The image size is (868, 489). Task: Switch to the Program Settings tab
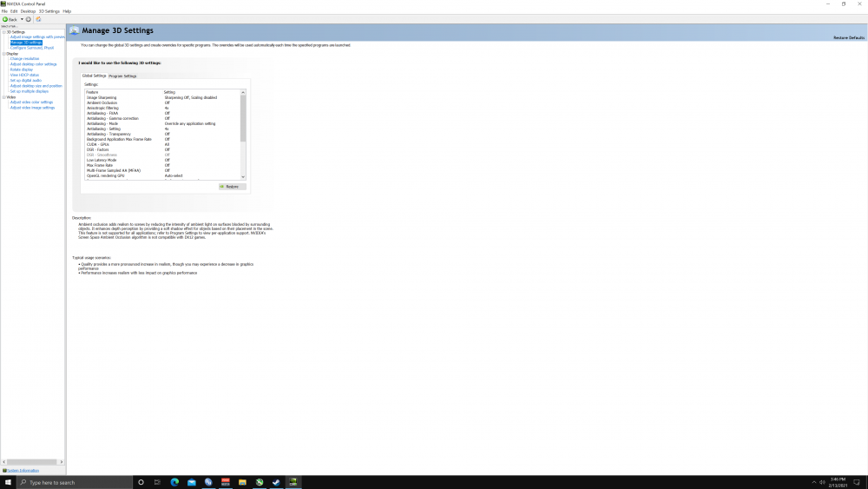click(122, 76)
